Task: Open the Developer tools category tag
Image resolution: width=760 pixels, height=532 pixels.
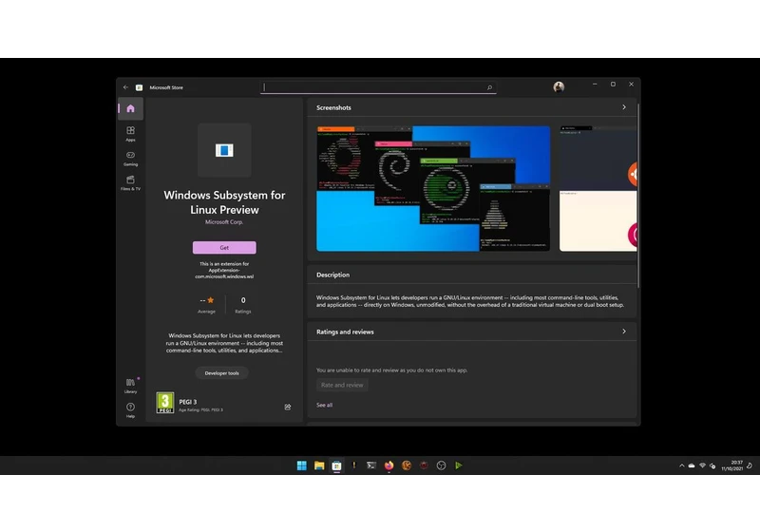Action: pos(222,373)
